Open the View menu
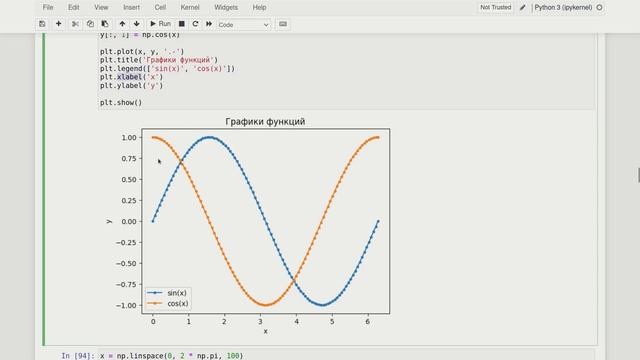The height and width of the screenshot is (360, 640). pyautogui.click(x=101, y=7)
